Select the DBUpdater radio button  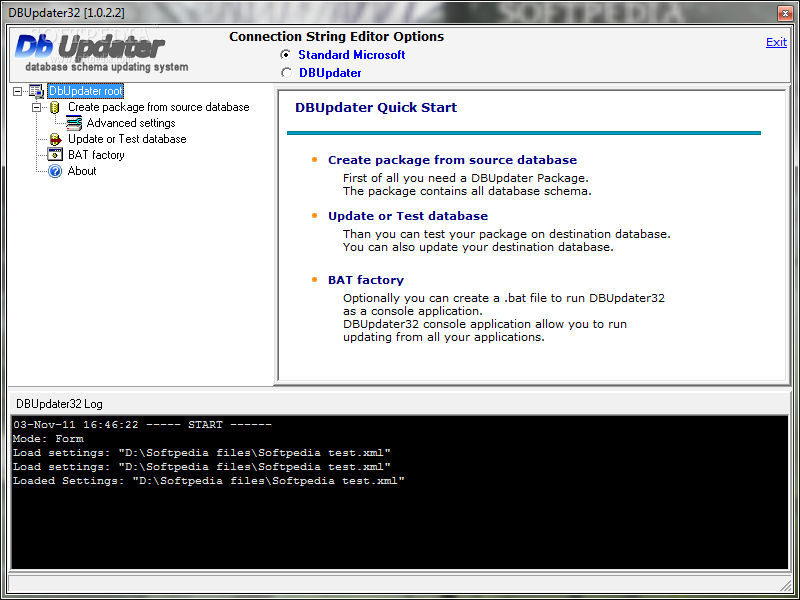click(x=286, y=73)
